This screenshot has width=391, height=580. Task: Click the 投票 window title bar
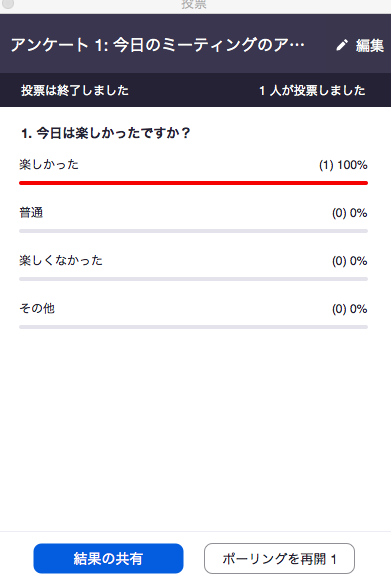[x=194, y=4]
